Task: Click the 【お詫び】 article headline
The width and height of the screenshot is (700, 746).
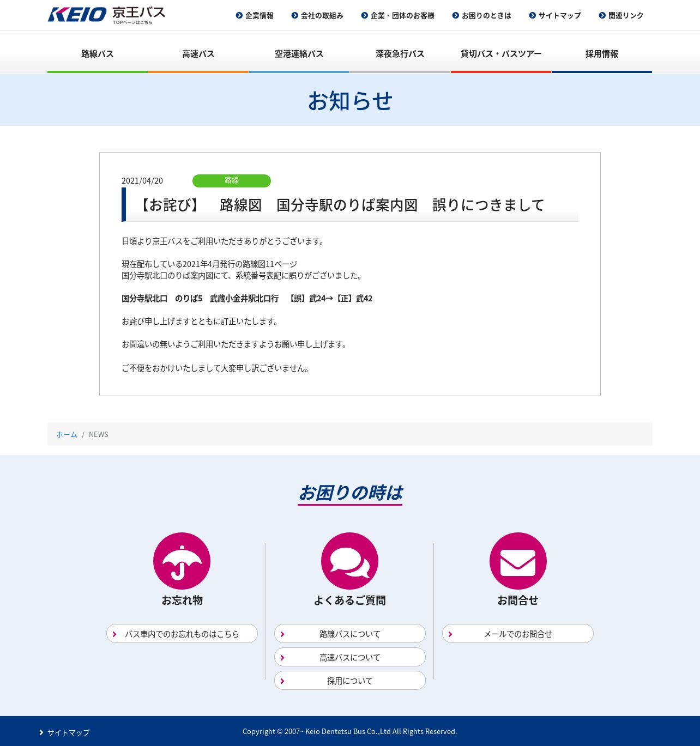Action: [x=340, y=205]
